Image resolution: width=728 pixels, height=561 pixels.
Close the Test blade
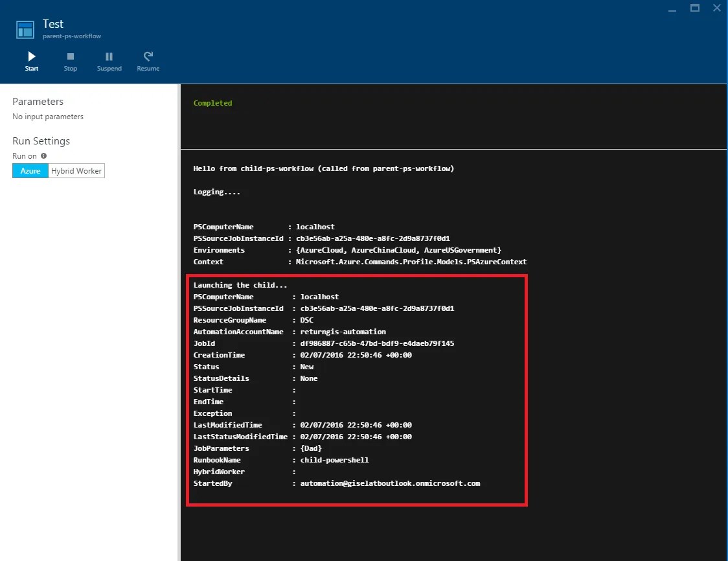(x=717, y=8)
